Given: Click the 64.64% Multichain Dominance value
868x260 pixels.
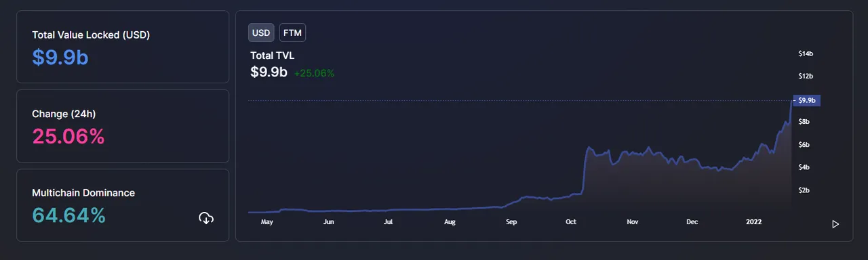Looking at the screenshot, I should click(69, 216).
